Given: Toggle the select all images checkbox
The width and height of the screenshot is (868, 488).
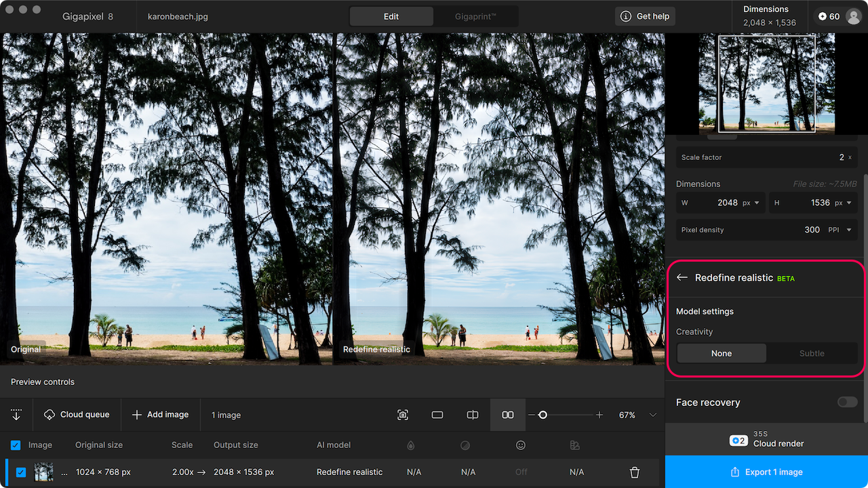Looking at the screenshot, I should (16, 445).
